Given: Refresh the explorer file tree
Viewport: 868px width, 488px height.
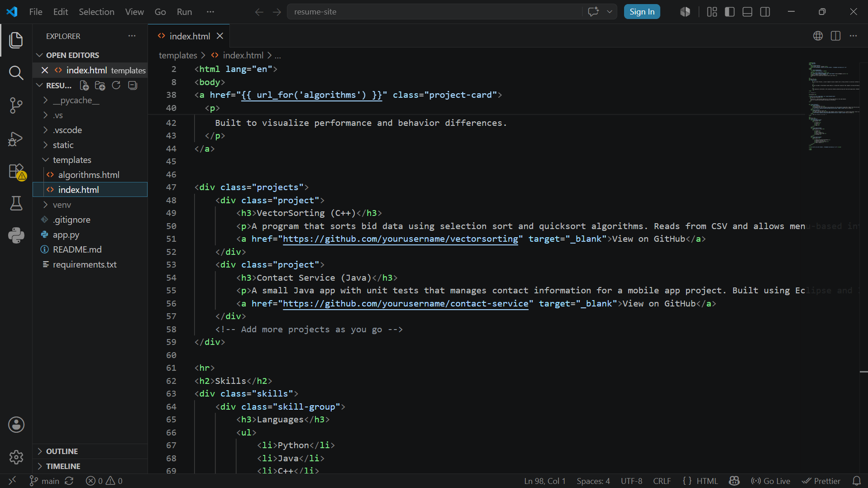Looking at the screenshot, I should click(116, 86).
